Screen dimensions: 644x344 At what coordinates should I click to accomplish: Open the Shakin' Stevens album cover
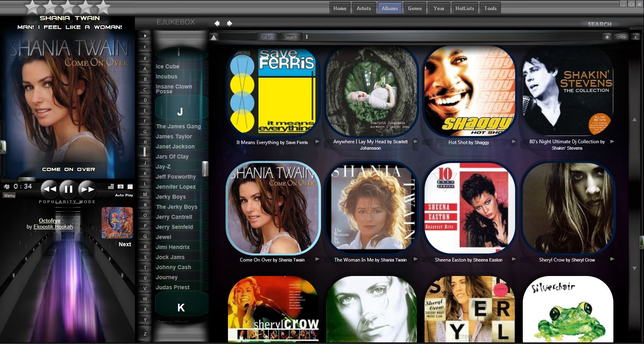click(x=567, y=91)
